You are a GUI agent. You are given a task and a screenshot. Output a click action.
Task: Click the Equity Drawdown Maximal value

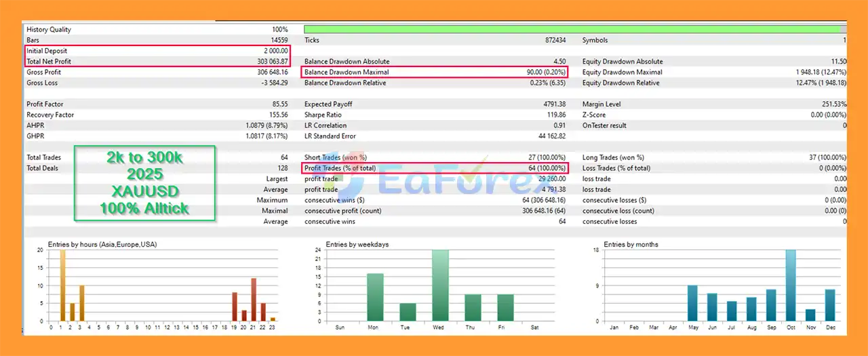tap(821, 72)
